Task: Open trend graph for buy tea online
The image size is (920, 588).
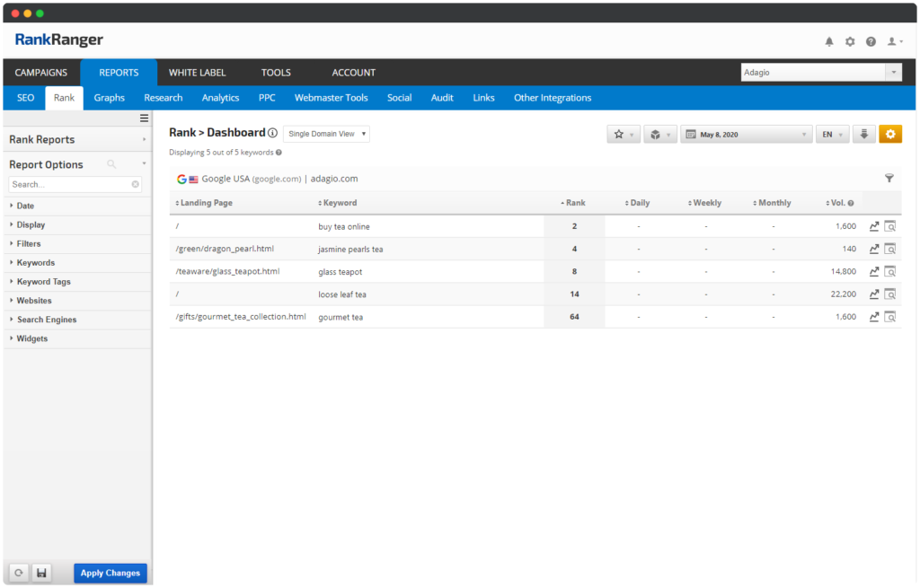Action: (x=873, y=226)
